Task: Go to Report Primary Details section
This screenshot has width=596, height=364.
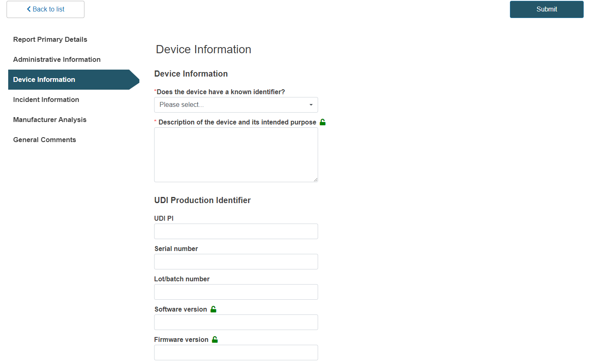Action: 50,39
